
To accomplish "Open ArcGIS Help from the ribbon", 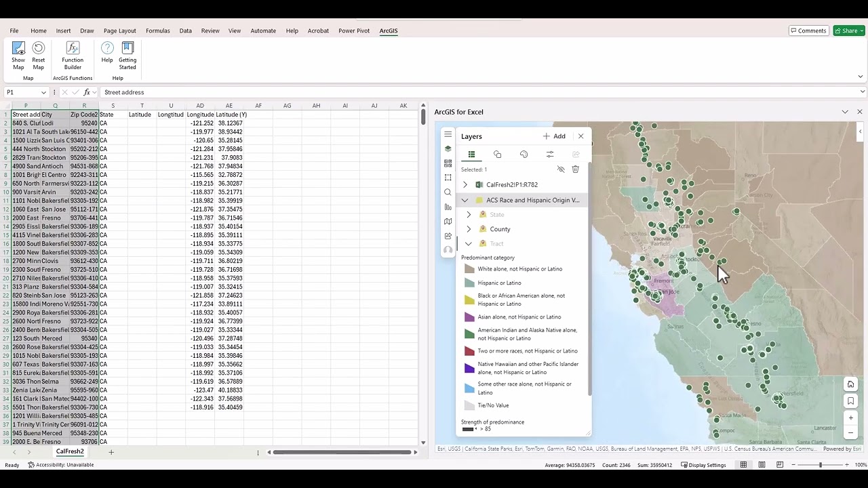I will tap(107, 53).
